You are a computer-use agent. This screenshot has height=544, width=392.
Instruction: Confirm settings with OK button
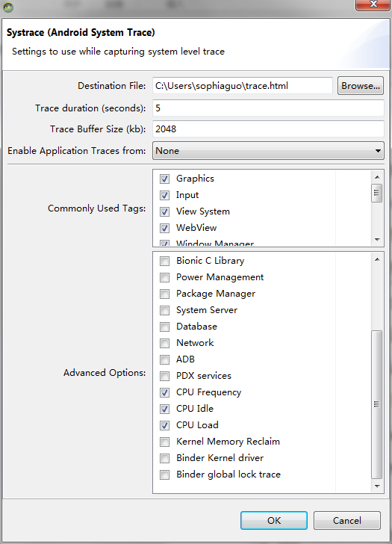[x=274, y=520]
